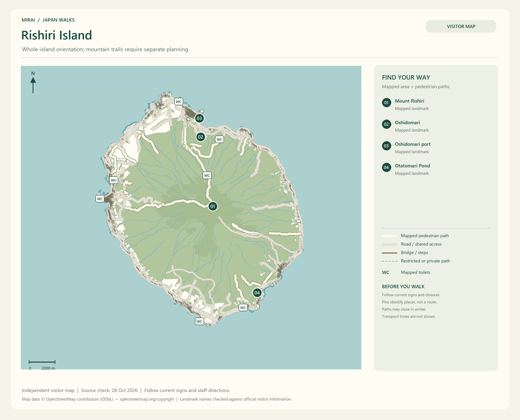Viewport: 520px width, 420px height.
Task: Click the 'Mapped area + pedestrian paths' subtitle
Action: (415, 87)
